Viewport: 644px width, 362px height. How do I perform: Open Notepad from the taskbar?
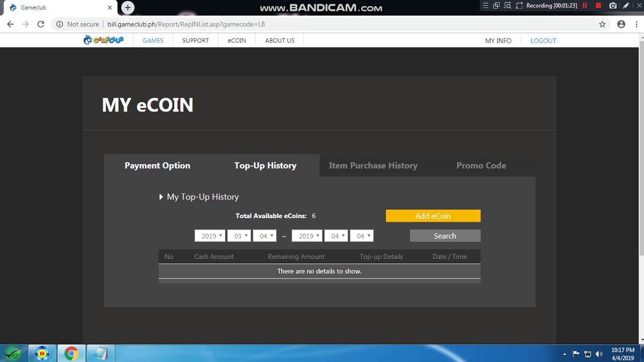point(100,353)
